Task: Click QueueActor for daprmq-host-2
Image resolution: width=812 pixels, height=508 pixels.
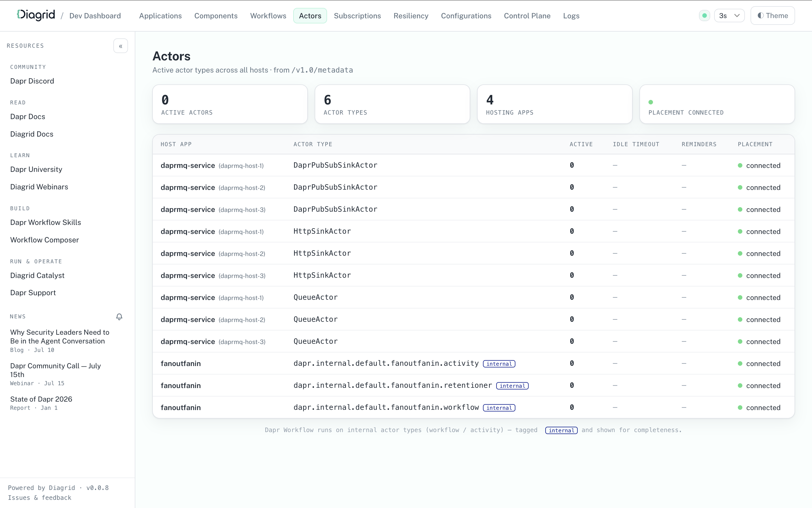Action: click(315, 319)
